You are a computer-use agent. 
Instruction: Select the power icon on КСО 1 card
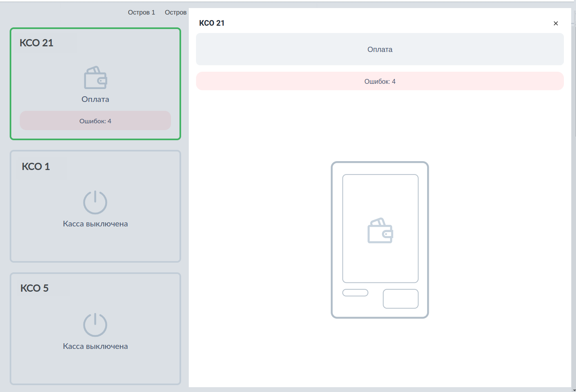point(95,202)
